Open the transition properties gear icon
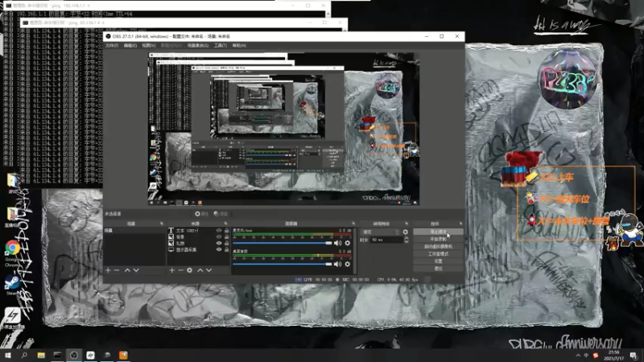The width and height of the screenshot is (644, 362). tap(406, 232)
